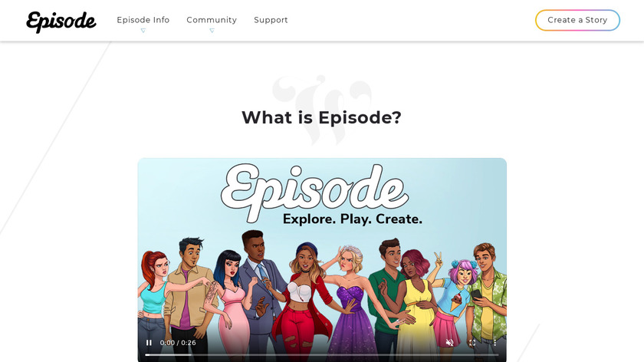
Task: Pause the video playback
Action: tap(149, 343)
